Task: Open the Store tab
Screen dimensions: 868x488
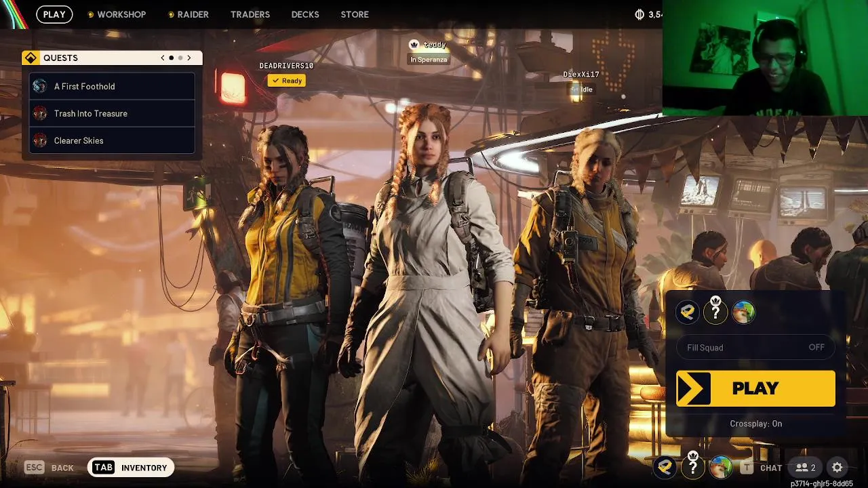Action: (x=355, y=14)
